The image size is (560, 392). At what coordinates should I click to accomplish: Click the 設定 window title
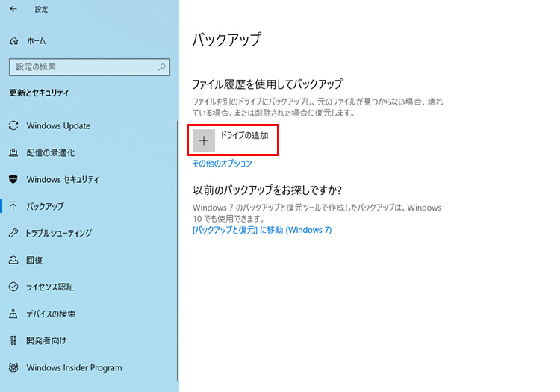pyautogui.click(x=41, y=9)
